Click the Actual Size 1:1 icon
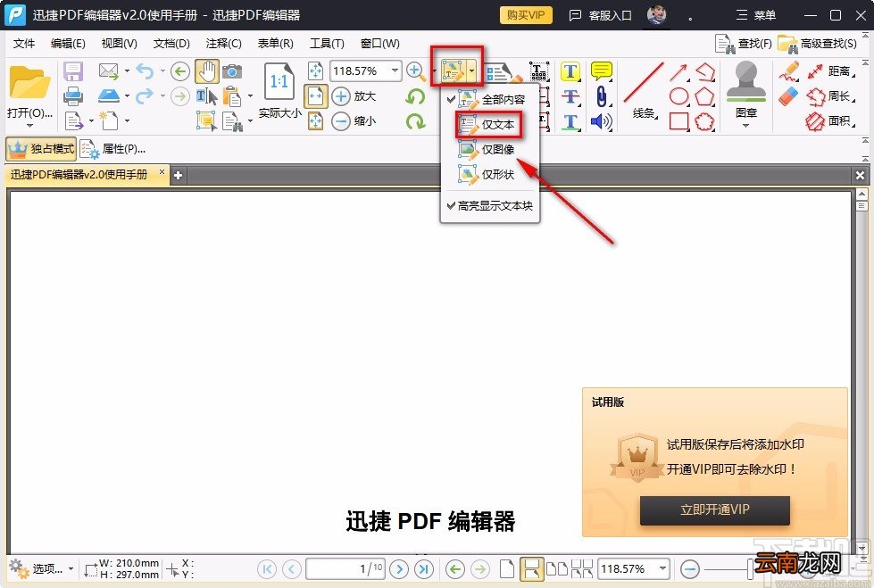This screenshot has height=588, width=874. click(x=279, y=82)
